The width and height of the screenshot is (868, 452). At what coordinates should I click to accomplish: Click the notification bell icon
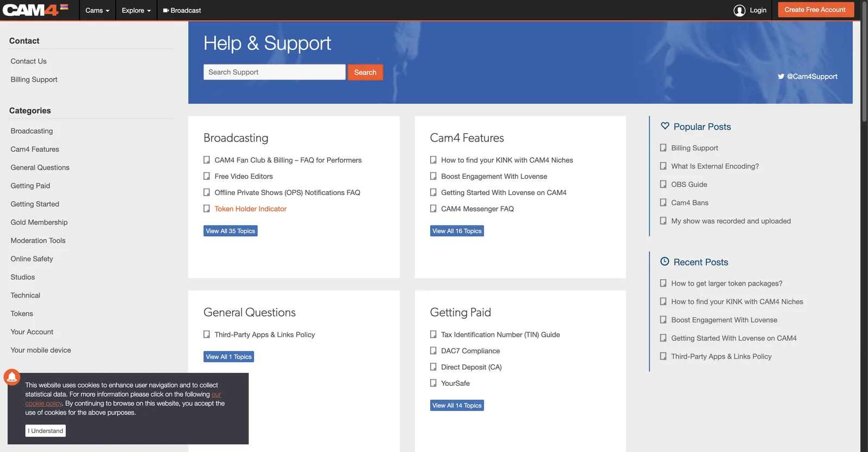pos(12,377)
